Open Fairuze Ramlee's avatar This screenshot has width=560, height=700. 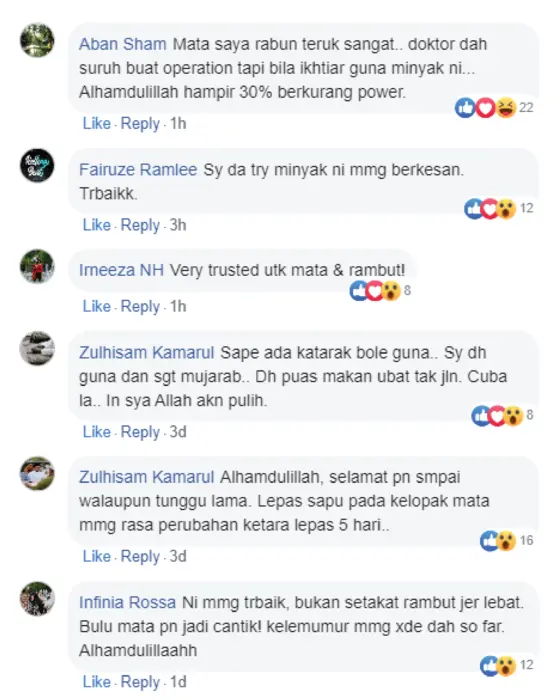tap(37, 166)
